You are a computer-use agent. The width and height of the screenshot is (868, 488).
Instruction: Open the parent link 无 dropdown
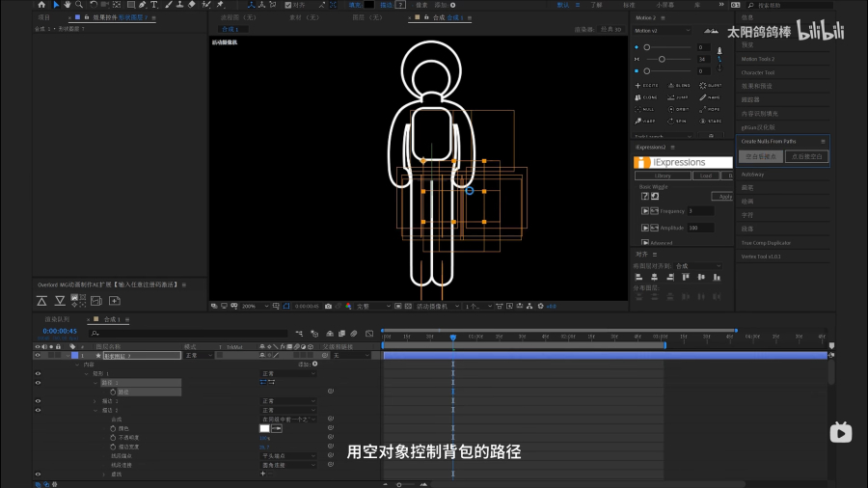click(x=351, y=355)
